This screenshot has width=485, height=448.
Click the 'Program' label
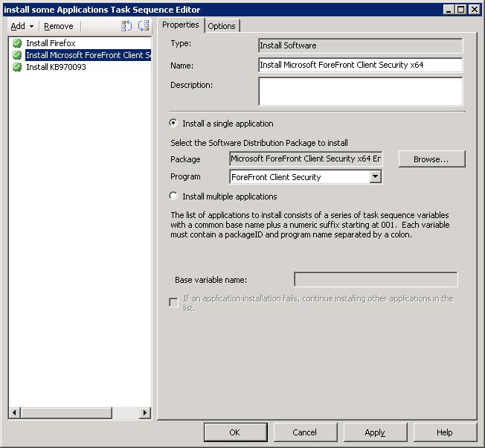pyautogui.click(x=185, y=176)
